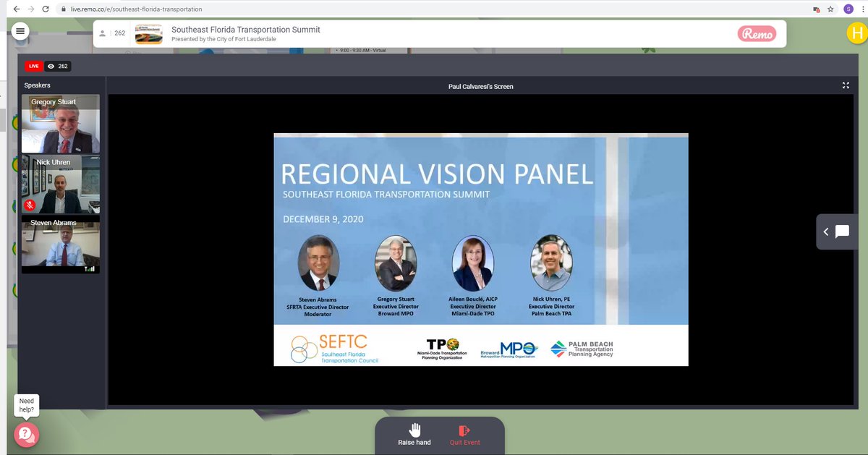Open the chat bubble icon

pyautogui.click(x=842, y=232)
